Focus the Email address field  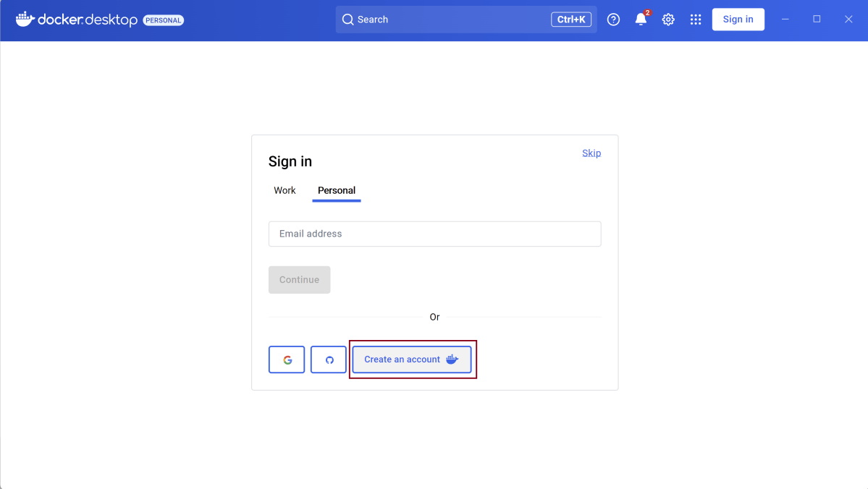(x=434, y=234)
